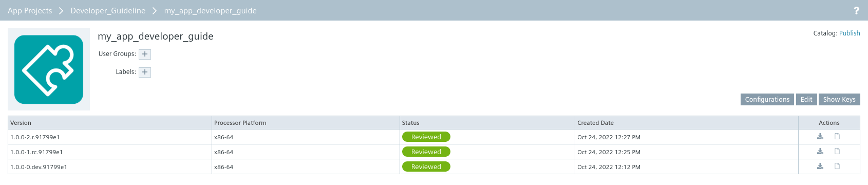
Task: Click Reviewed status of 1.0.0-1.rc.91799e1
Action: pos(426,152)
